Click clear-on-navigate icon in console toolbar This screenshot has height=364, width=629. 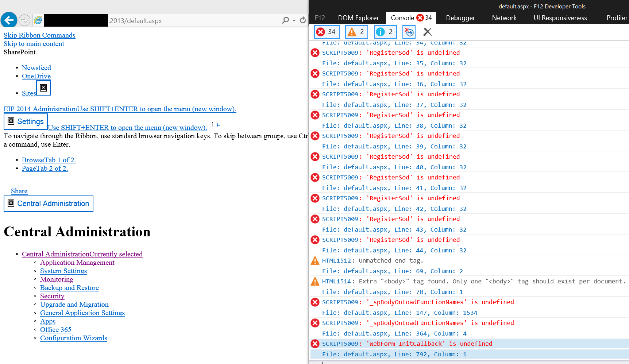click(x=409, y=32)
